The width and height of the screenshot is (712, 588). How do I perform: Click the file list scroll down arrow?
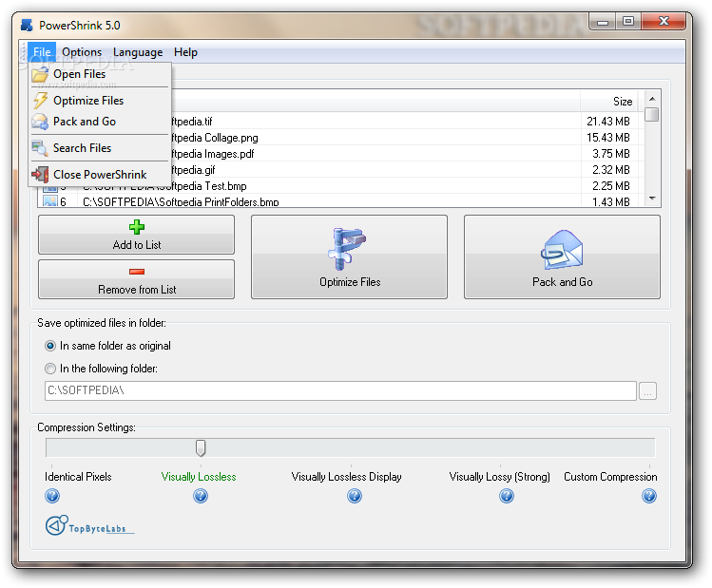652,199
